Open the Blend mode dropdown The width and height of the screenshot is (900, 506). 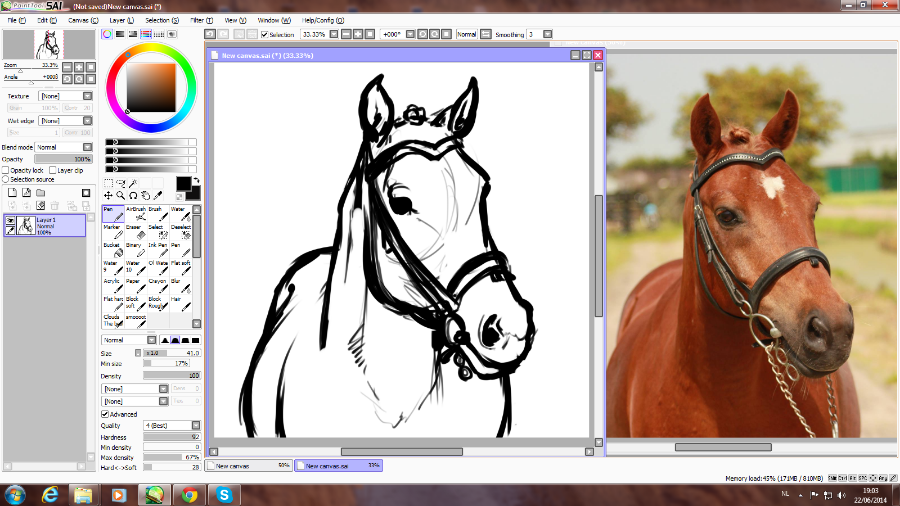tap(65, 147)
